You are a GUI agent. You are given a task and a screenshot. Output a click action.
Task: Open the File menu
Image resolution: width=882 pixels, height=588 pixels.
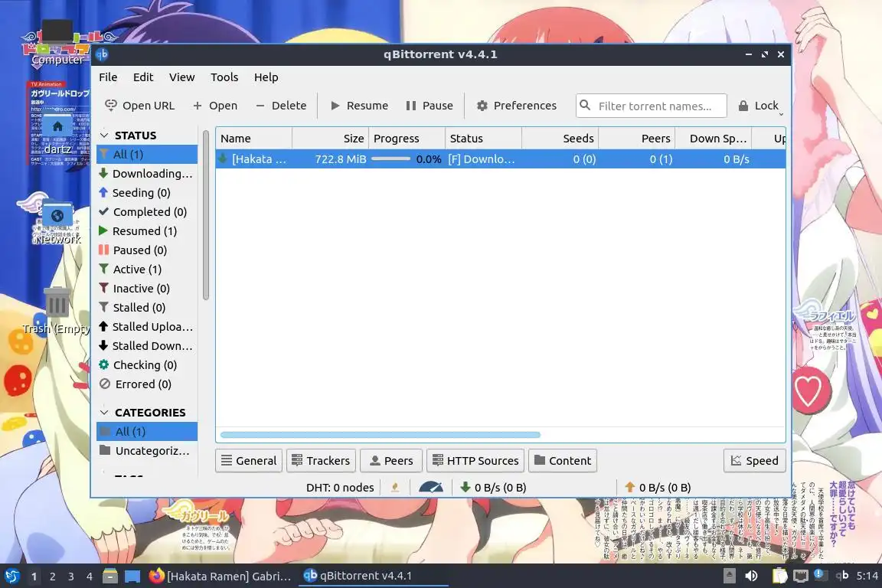coord(108,77)
